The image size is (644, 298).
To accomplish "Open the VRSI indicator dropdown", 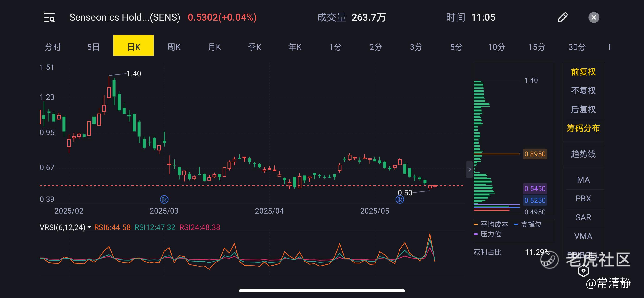I will 89,227.
